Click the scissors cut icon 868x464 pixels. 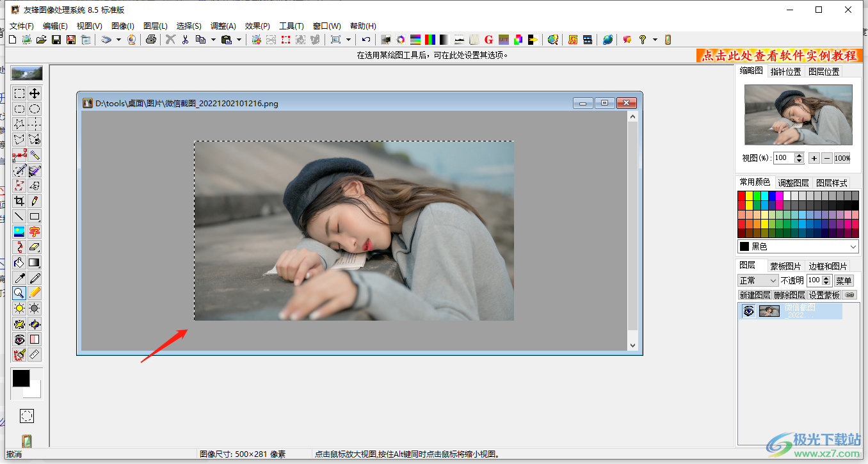(x=185, y=40)
